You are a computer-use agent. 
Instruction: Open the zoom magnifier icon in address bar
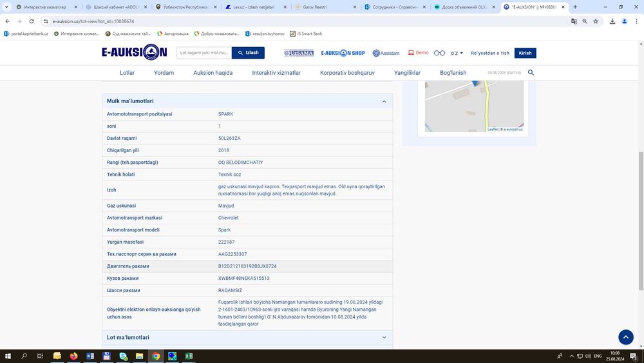(x=585, y=21)
